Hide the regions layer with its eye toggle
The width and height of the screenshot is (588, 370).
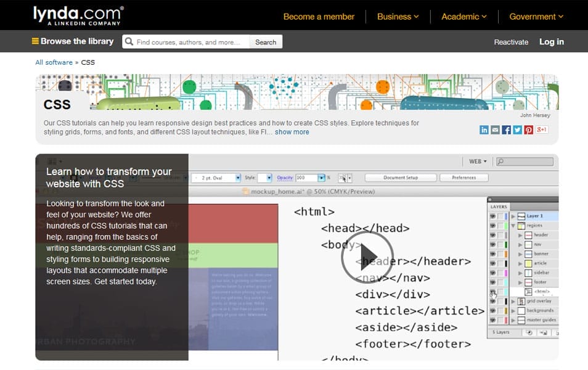click(493, 226)
